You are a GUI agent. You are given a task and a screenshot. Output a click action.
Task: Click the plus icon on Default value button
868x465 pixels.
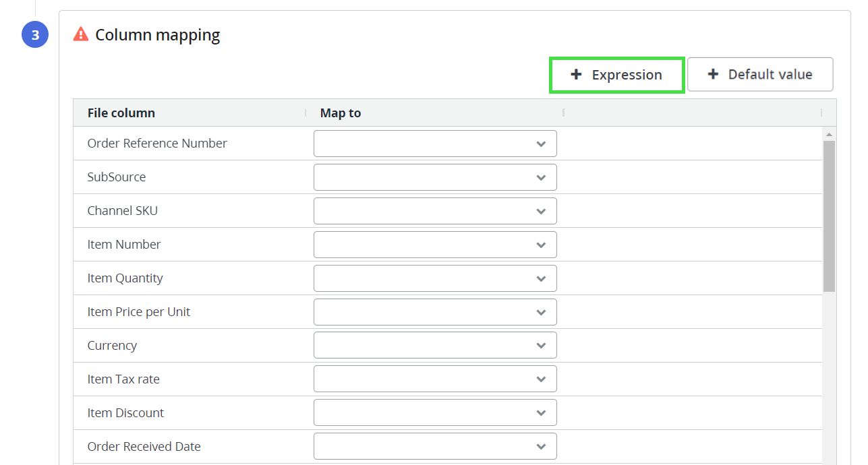[713, 75]
